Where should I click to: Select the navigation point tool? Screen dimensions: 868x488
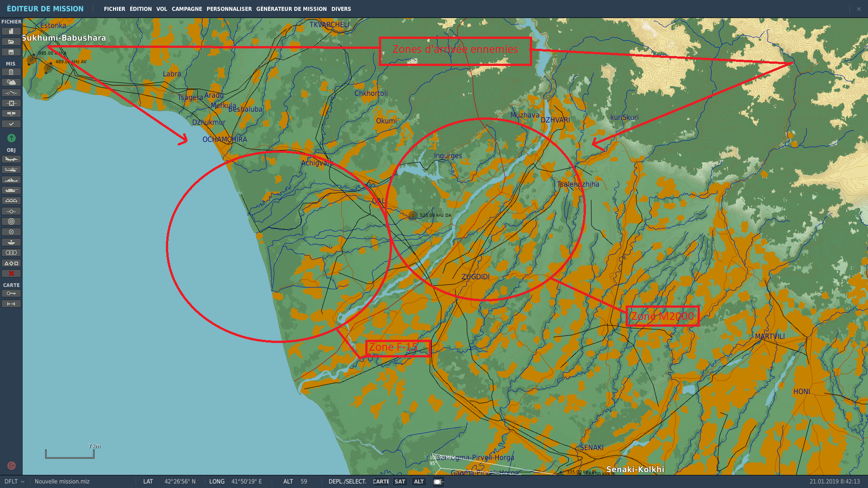11,211
